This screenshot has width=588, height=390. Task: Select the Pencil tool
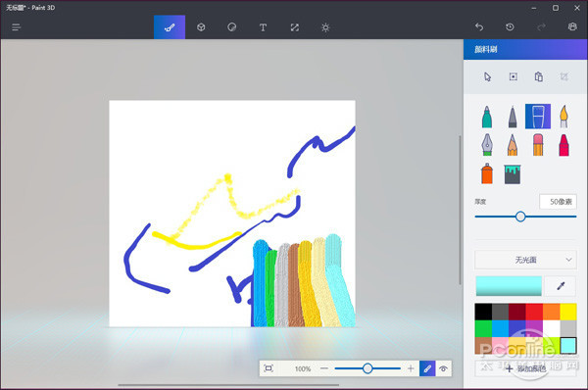513,145
